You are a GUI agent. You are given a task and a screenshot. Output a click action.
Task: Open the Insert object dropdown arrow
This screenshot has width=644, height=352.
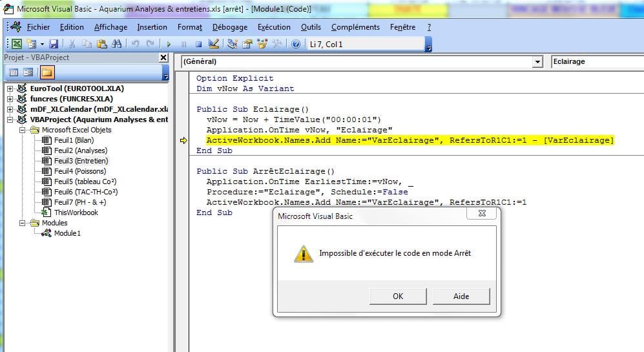pos(42,44)
